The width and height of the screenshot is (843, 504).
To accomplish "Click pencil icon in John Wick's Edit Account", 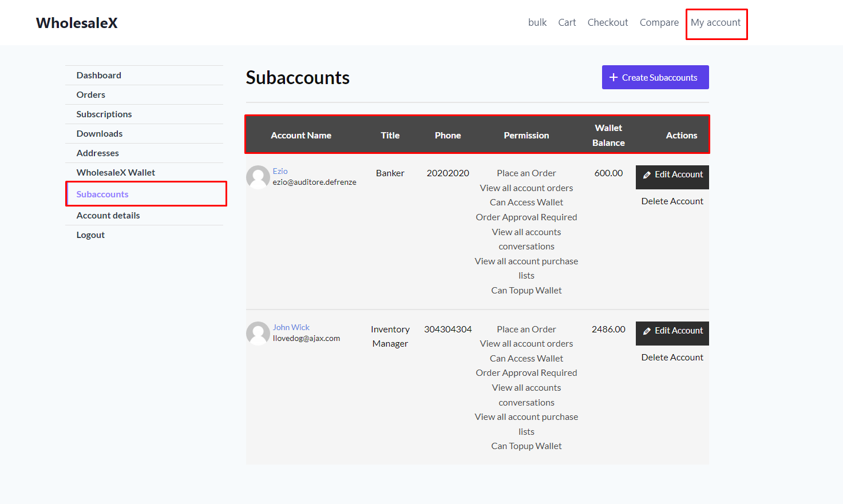I will tap(647, 331).
